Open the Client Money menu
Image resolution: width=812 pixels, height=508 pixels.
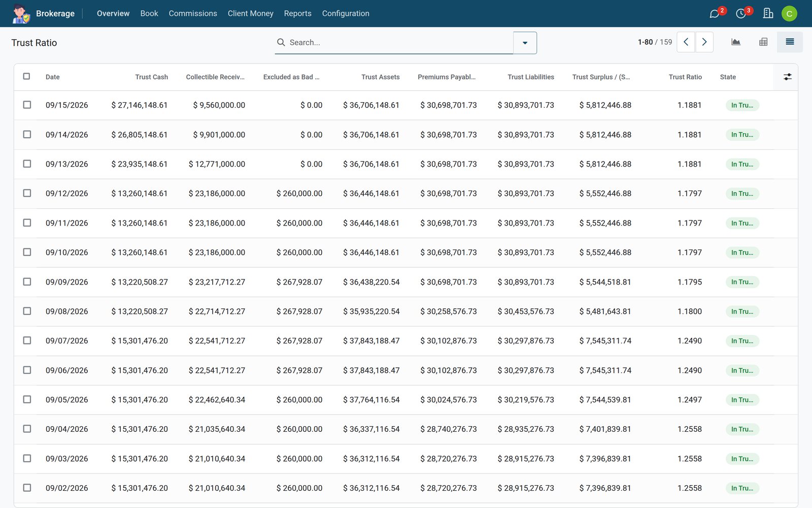coord(251,13)
